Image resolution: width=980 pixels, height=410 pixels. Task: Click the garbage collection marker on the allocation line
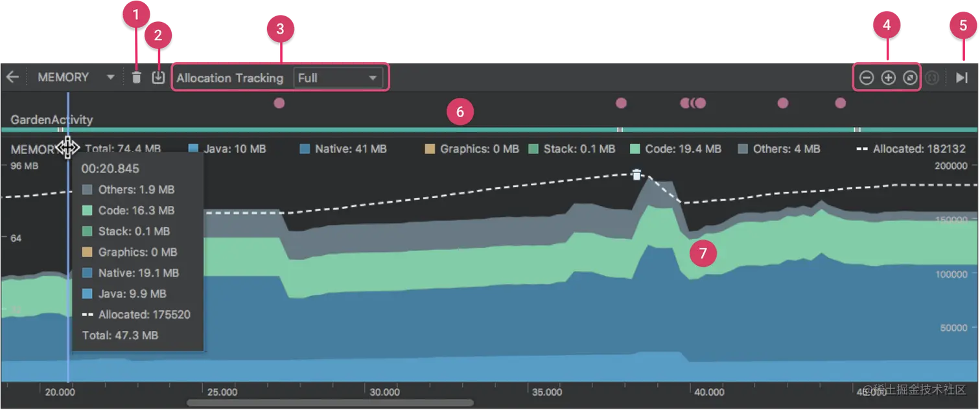(x=637, y=175)
